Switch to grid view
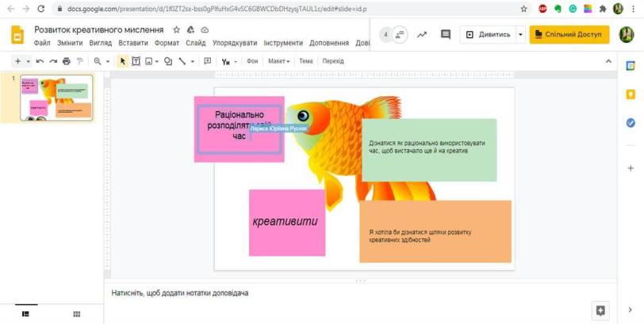Screen dimensions: 644x324 77,314
